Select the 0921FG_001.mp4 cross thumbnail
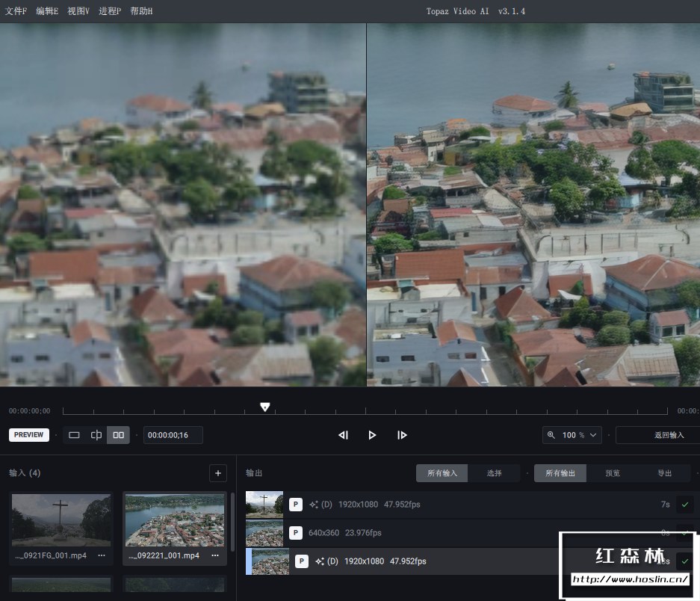 [x=61, y=520]
